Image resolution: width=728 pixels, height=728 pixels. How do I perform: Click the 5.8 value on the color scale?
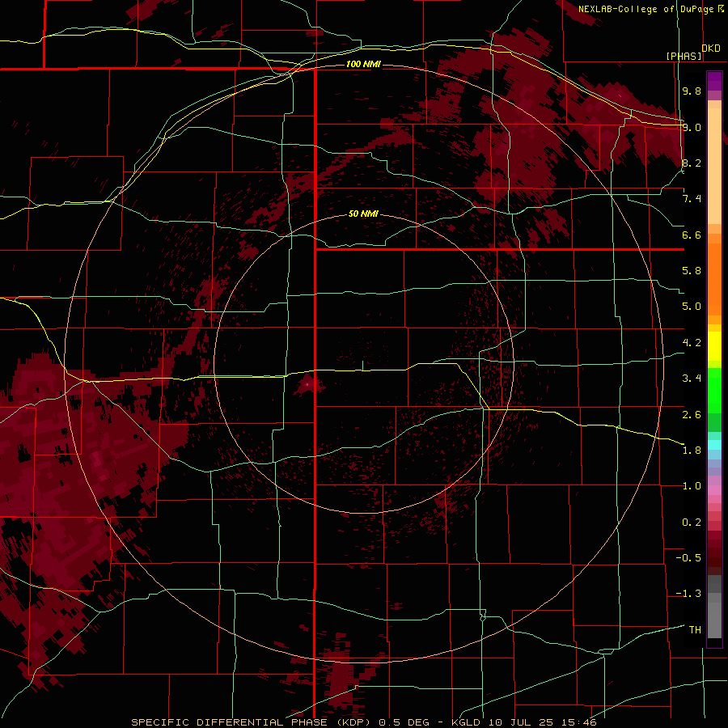[692, 271]
